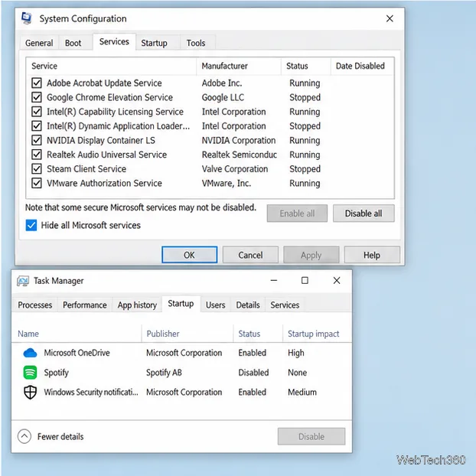Uncheck VMware Authorization Service
The height and width of the screenshot is (476, 476).
point(37,183)
